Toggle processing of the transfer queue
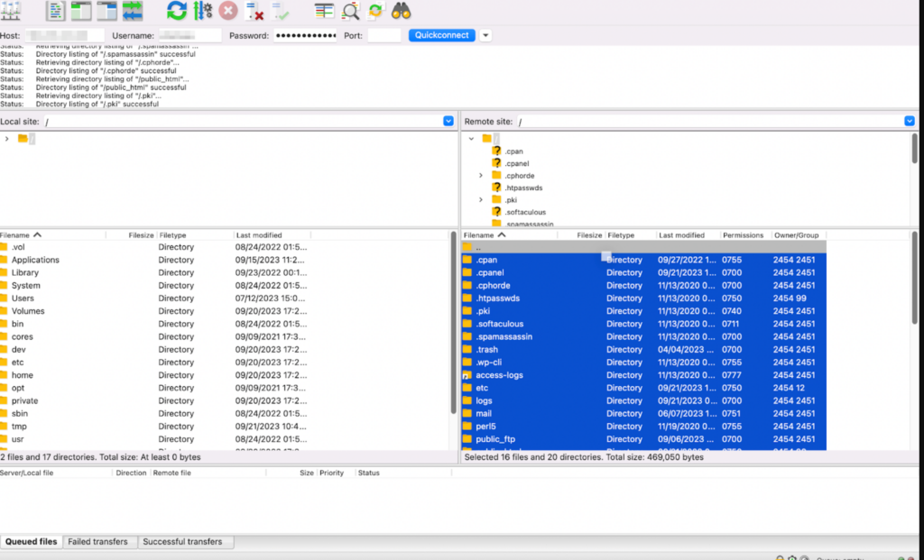 pyautogui.click(x=203, y=12)
